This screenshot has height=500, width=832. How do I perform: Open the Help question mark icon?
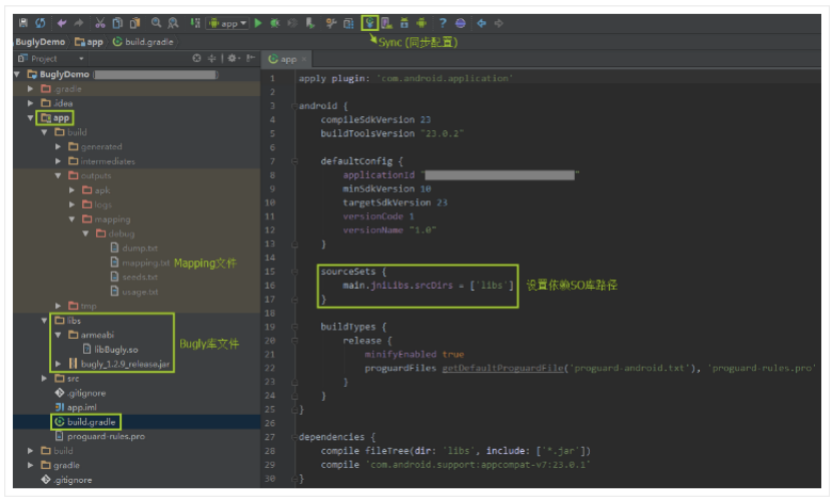442,22
